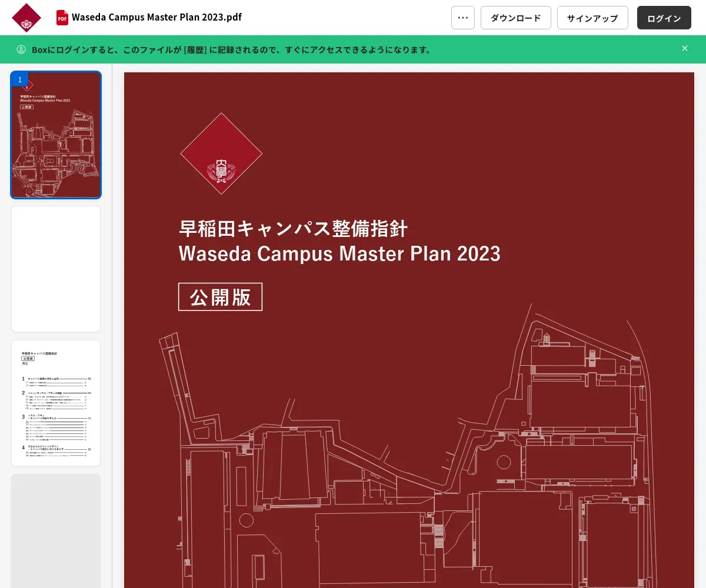Open the table of contents page thumbnail

(x=56, y=403)
